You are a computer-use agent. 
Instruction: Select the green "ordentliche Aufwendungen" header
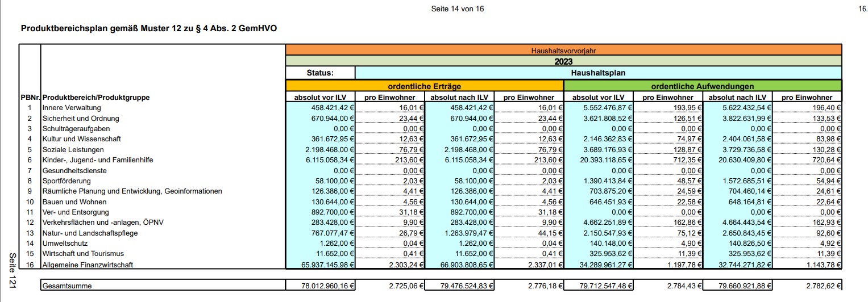click(x=703, y=86)
